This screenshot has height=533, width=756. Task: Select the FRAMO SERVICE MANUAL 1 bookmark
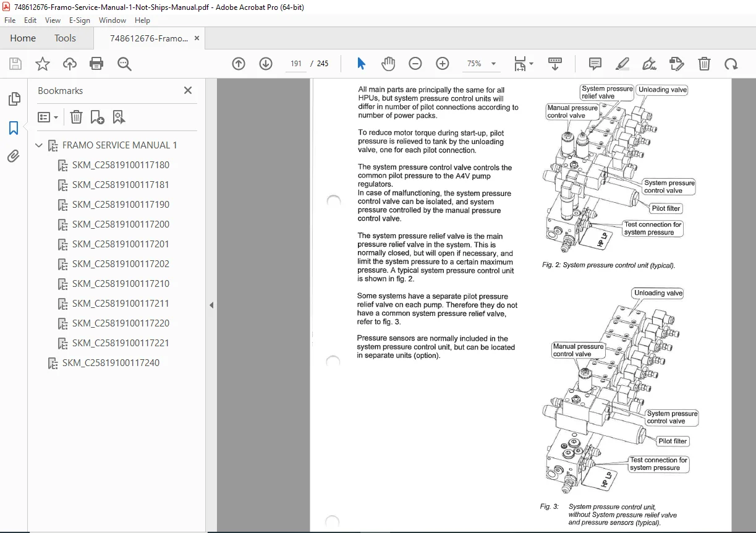point(120,145)
